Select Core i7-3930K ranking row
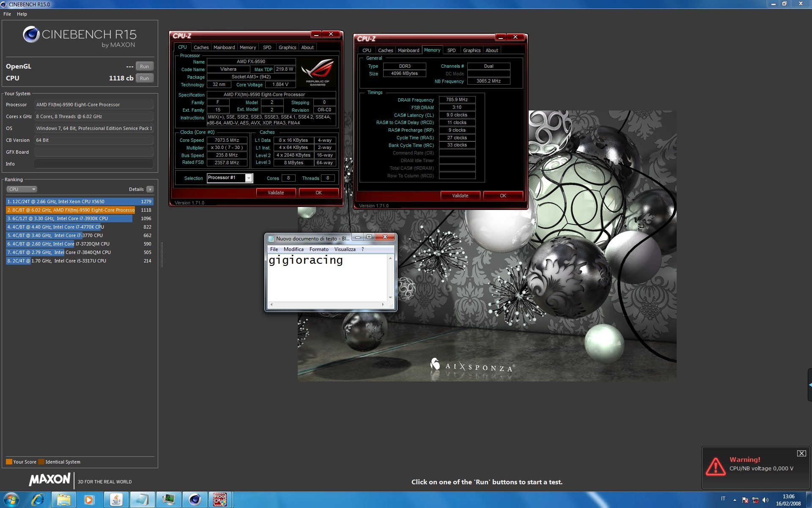Viewport: 812px width, 508px height. coord(80,218)
